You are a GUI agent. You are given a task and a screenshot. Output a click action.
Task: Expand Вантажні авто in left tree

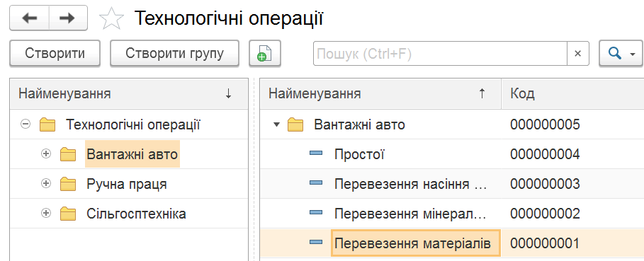pyautogui.click(x=46, y=154)
